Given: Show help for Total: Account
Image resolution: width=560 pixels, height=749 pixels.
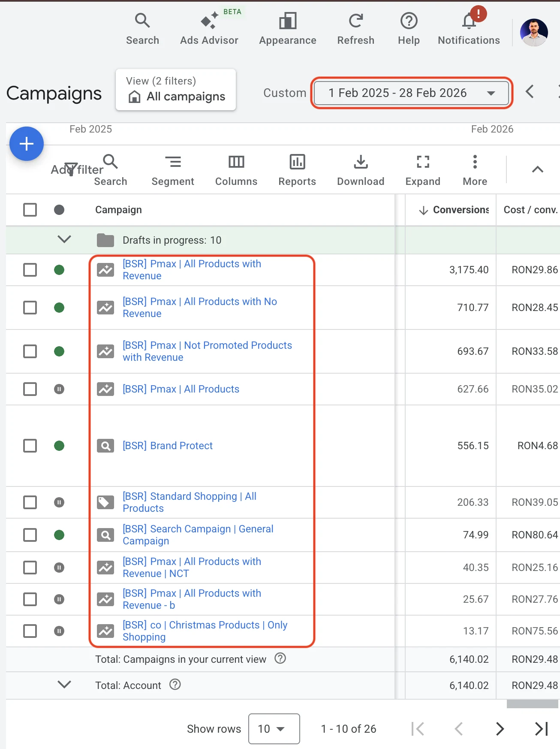Looking at the screenshot, I should [175, 684].
